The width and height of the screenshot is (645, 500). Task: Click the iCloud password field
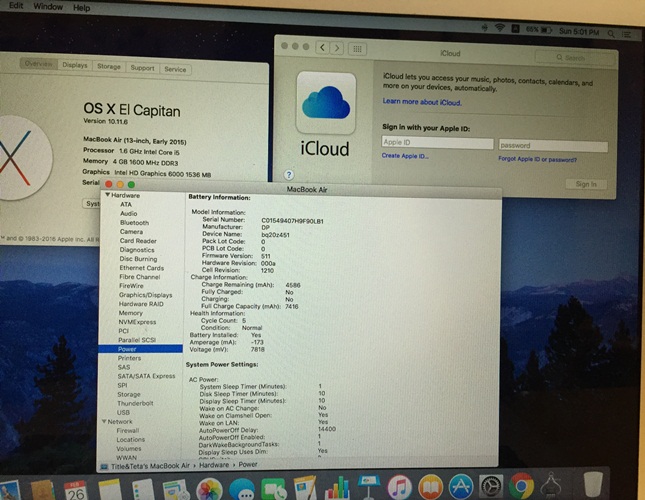coord(553,146)
